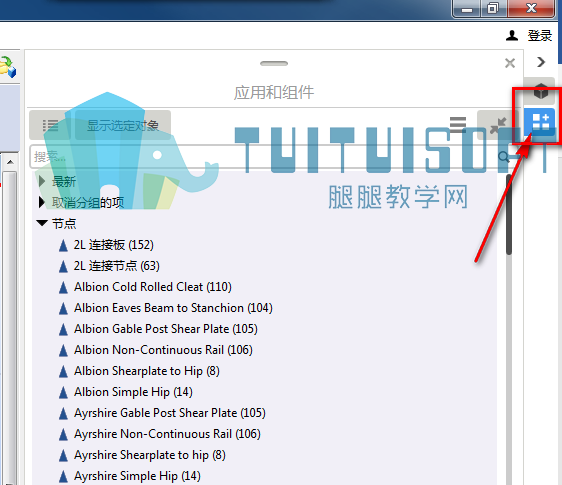Viewport: 562px width, 485px height.
Task: Collapse the side pane with chevron arrow
Action: (541, 62)
